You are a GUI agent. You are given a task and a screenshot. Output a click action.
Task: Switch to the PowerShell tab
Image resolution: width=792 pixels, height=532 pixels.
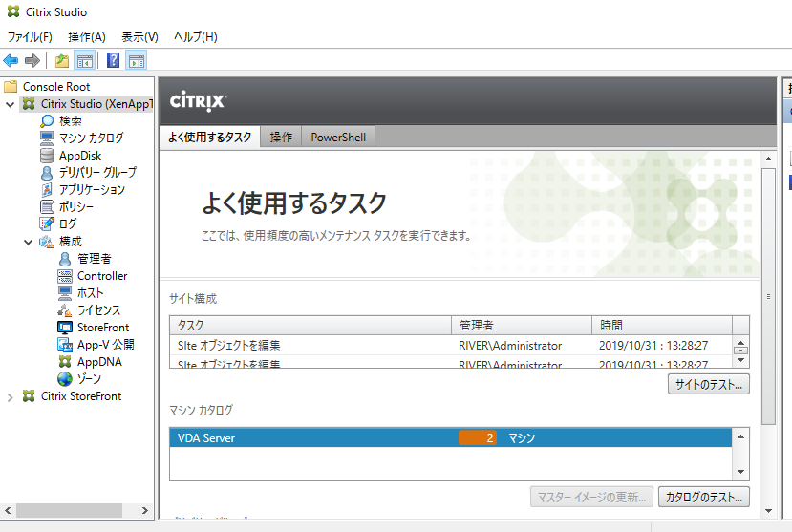tap(338, 138)
